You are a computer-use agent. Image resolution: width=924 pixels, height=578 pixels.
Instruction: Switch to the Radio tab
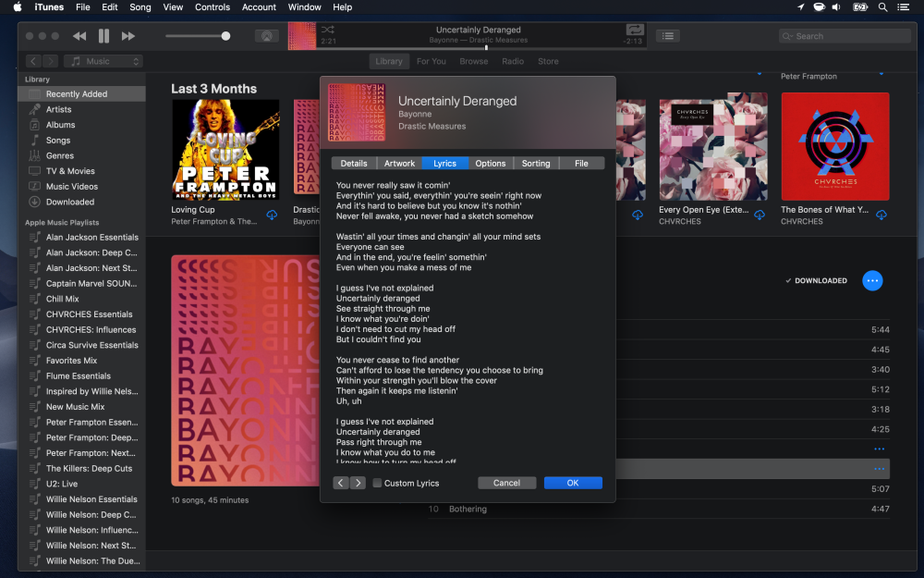coord(513,61)
